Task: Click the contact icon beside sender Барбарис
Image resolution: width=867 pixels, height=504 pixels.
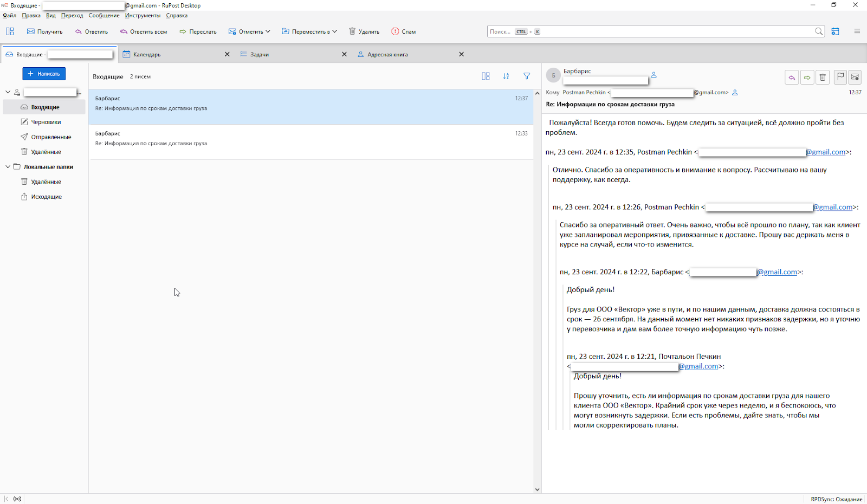Action: coord(654,75)
